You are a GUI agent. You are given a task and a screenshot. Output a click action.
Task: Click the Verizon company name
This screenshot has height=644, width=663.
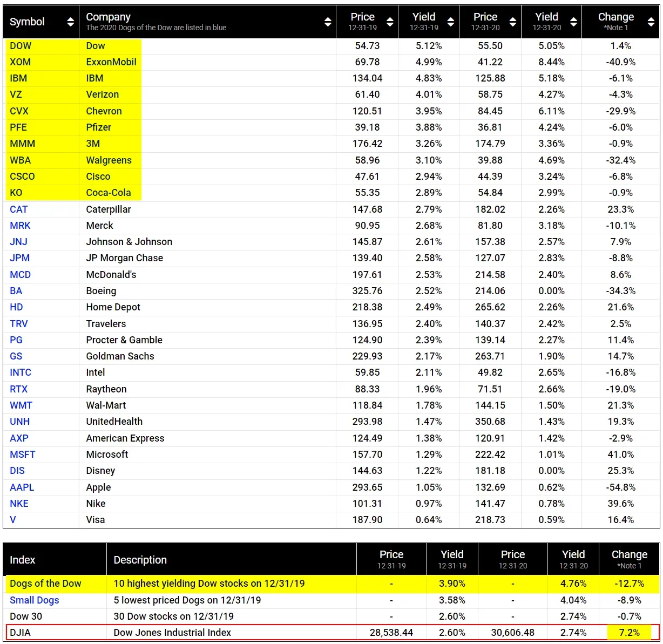(x=103, y=94)
